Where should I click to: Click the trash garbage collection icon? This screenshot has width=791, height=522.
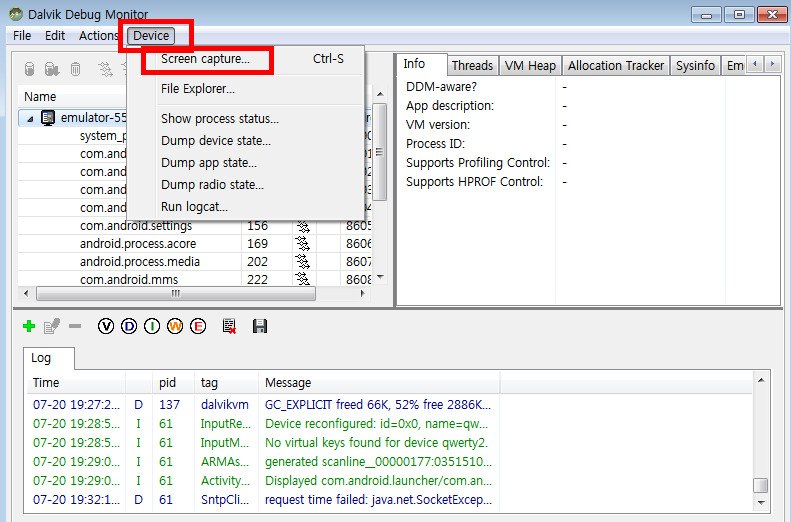click(74, 69)
